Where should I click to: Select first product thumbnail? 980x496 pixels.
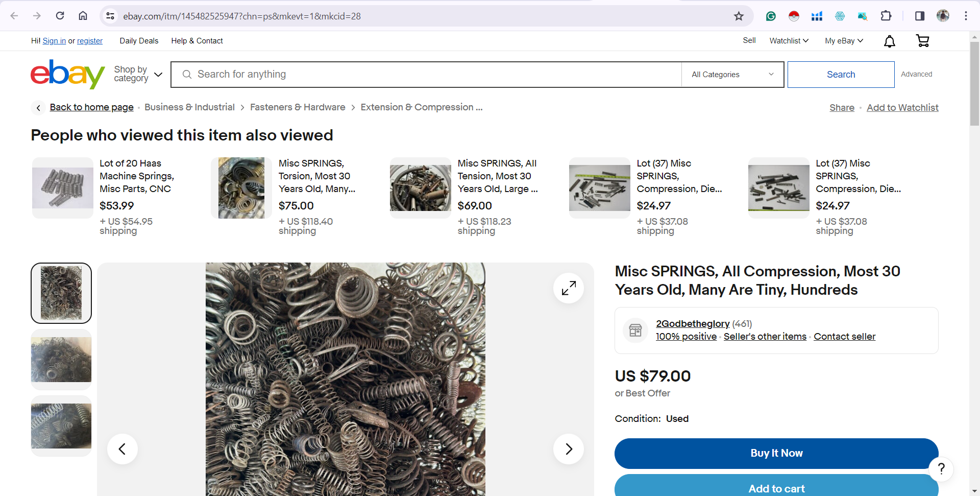[x=61, y=293]
